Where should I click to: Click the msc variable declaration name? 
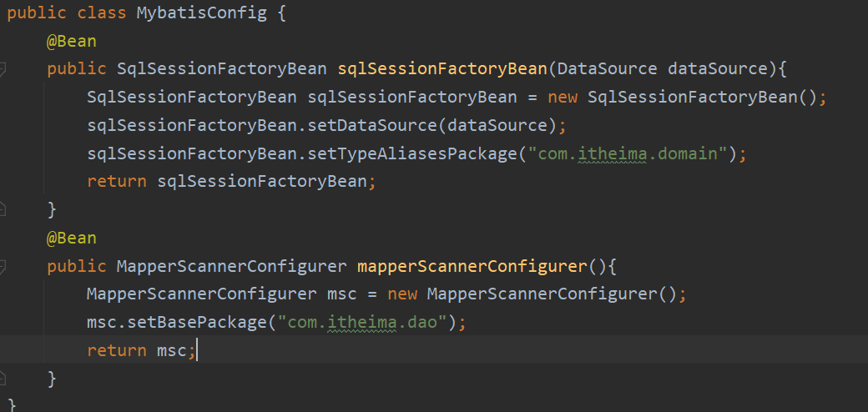342,294
